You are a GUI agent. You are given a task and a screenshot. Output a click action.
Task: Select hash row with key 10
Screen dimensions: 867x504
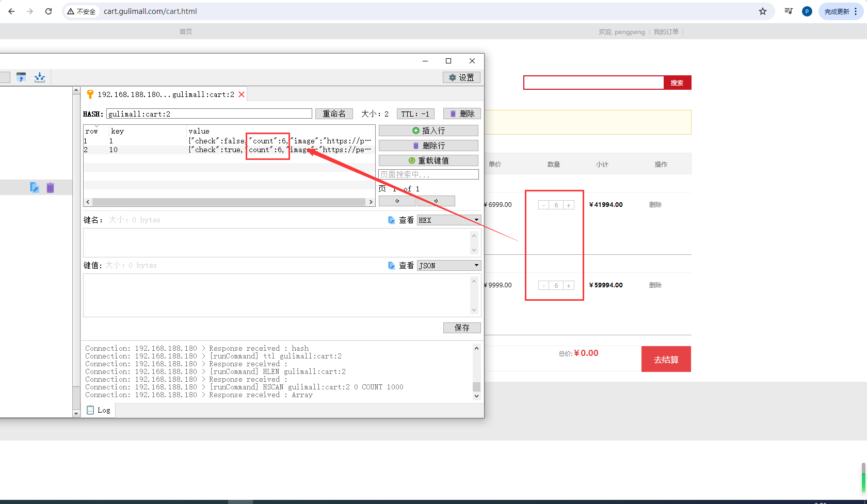tap(229, 150)
